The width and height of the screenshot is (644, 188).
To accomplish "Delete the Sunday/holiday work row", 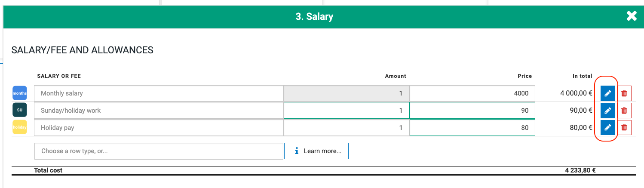I will pyautogui.click(x=624, y=111).
